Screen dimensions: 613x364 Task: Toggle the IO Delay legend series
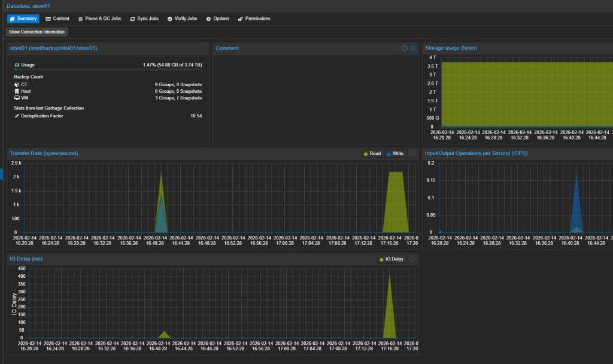(392, 259)
